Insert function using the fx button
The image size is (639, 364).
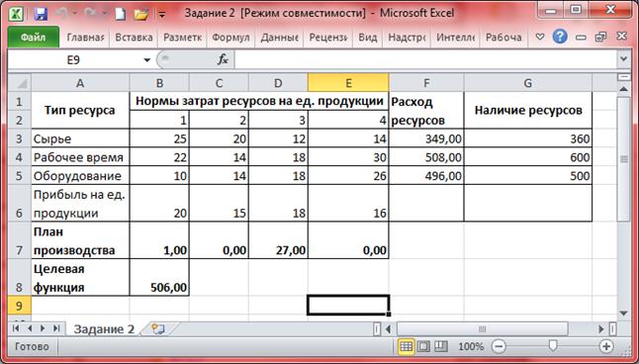[x=223, y=60]
